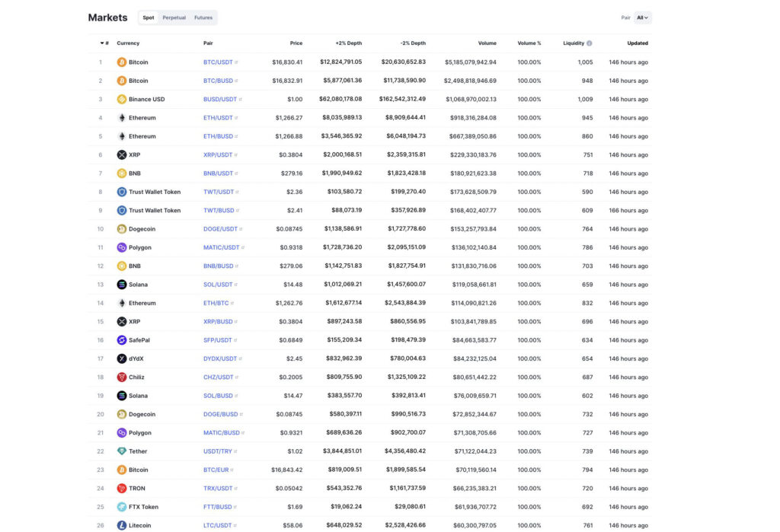Open the BTC/USDT pair link
This screenshot has width=780, height=532.
click(x=219, y=62)
